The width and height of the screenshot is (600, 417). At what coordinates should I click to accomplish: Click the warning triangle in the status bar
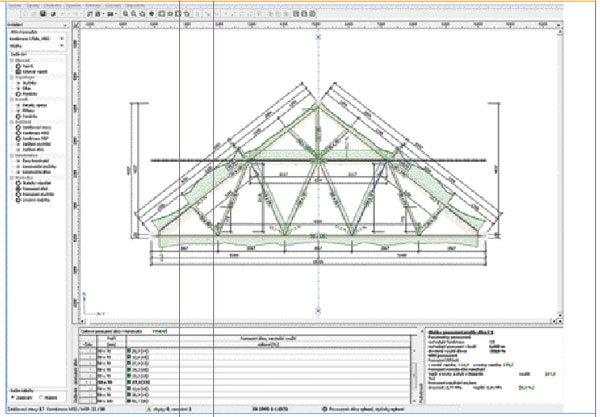149,411
